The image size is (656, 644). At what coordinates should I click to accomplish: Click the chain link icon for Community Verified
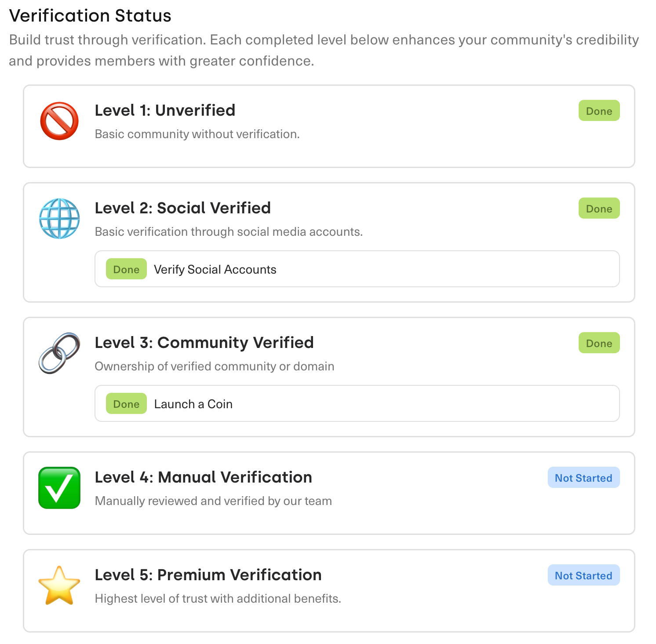click(59, 353)
